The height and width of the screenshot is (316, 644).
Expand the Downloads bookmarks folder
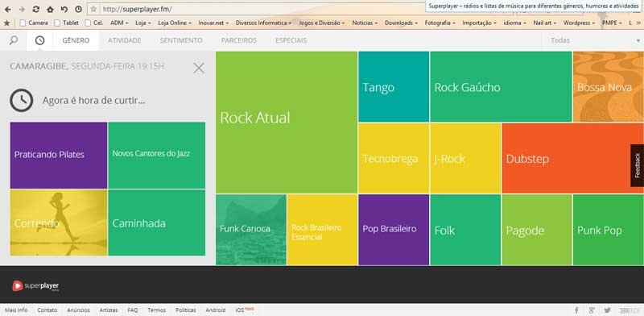tap(401, 23)
